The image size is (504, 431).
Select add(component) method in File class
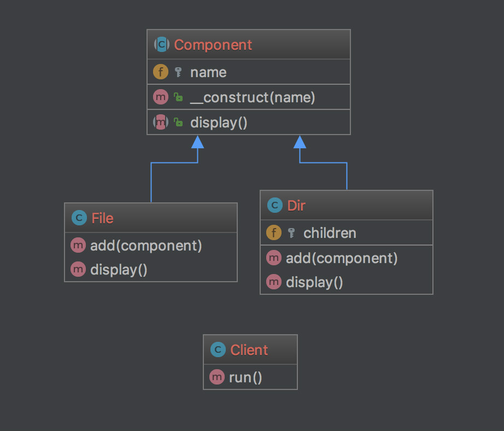(x=146, y=246)
